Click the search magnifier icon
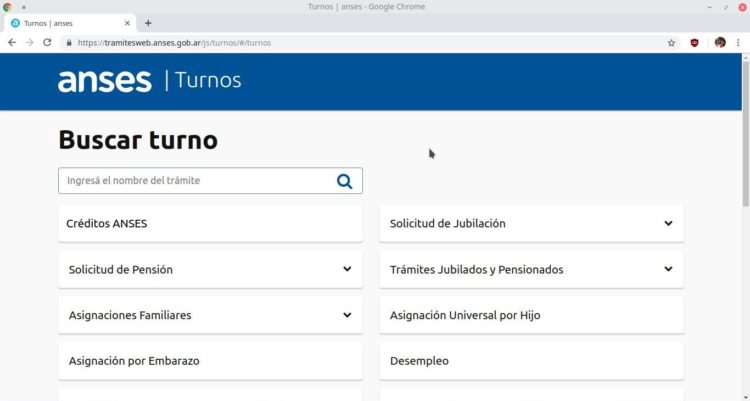Screen dimensions: 750x401 coord(344,181)
